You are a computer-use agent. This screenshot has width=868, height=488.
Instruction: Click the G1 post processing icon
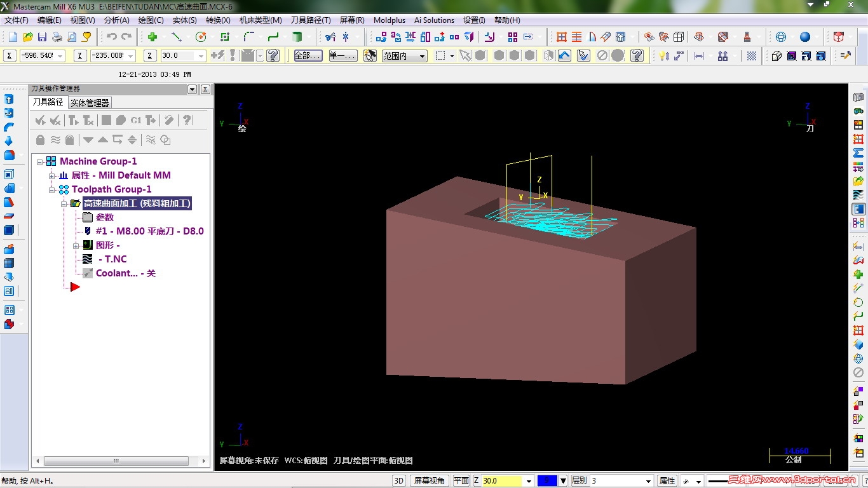pos(136,120)
